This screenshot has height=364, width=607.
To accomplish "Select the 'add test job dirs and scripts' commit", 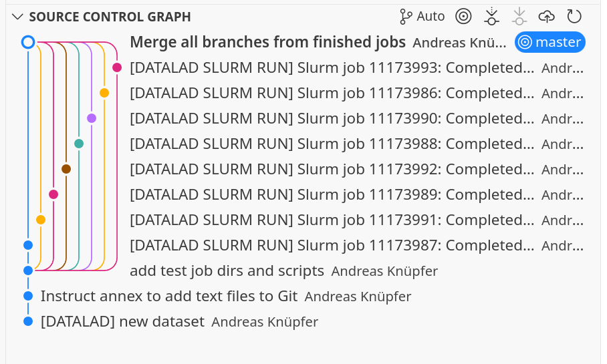I will [x=227, y=270].
